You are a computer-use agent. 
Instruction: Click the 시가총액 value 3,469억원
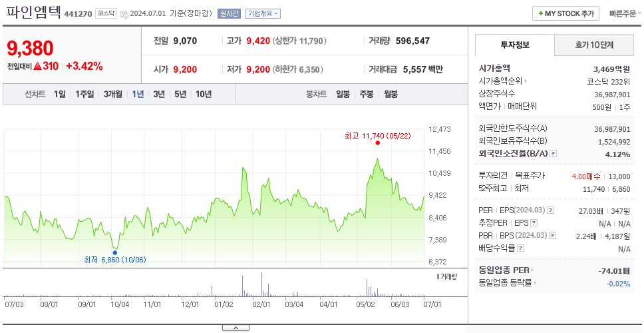[612, 69]
